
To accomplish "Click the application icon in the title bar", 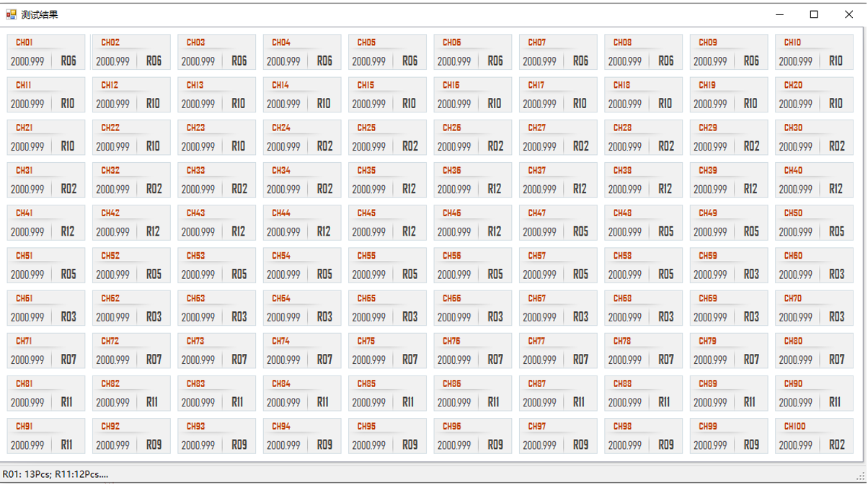I will (12, 14).
